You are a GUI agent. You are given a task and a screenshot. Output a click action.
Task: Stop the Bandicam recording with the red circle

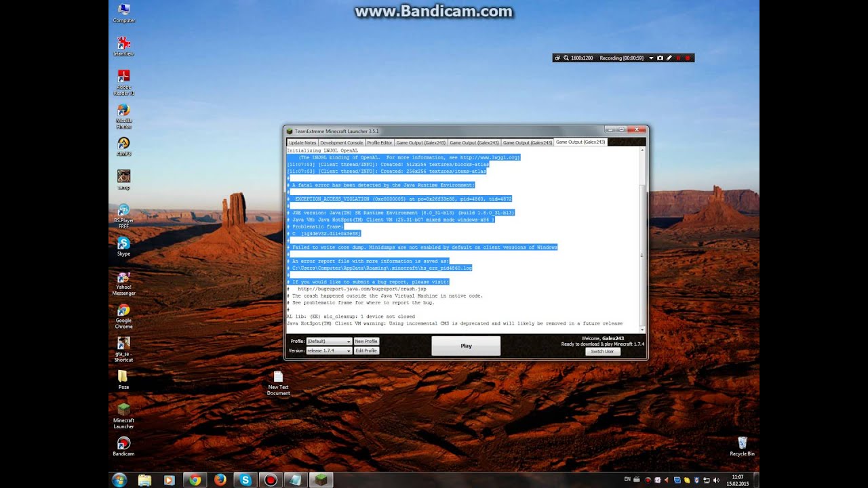pyautogui.click(x=688, y=58)
